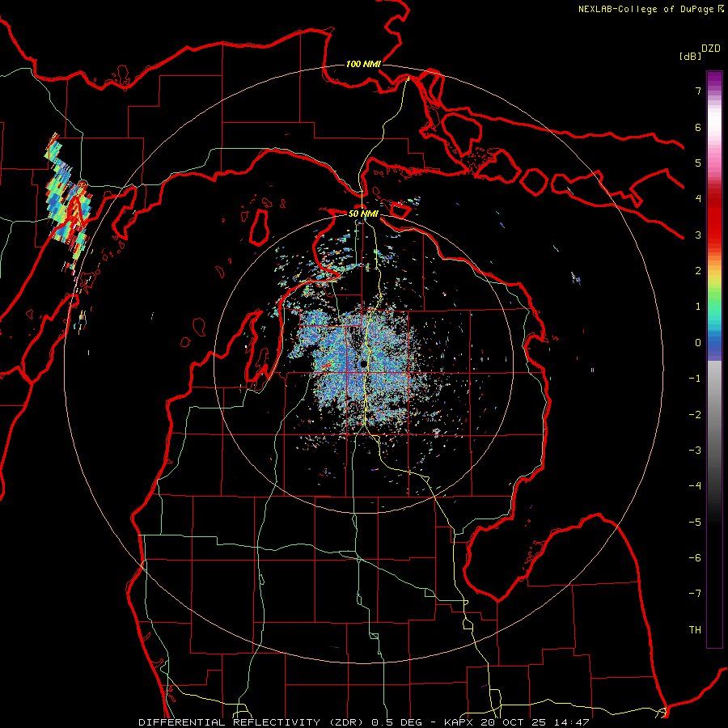Click the 6 value on the color scale
The height and width of the screenshot is (728, 728).
tap(698, 127)
